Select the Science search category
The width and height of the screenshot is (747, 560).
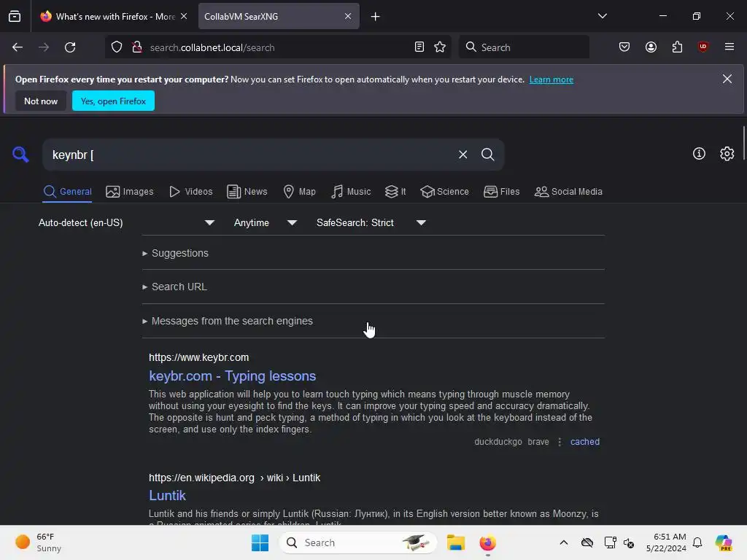coord(444,192)
